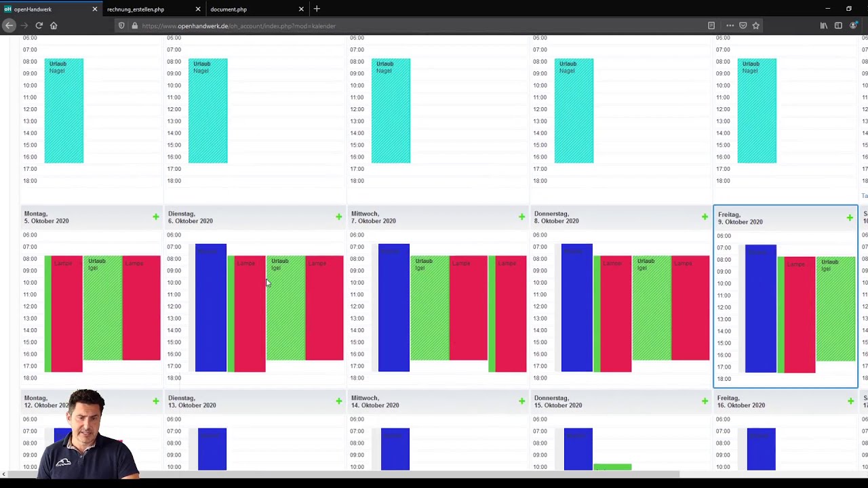Show site security lock information
Screen dimensions: 868x488
[134, 26]
